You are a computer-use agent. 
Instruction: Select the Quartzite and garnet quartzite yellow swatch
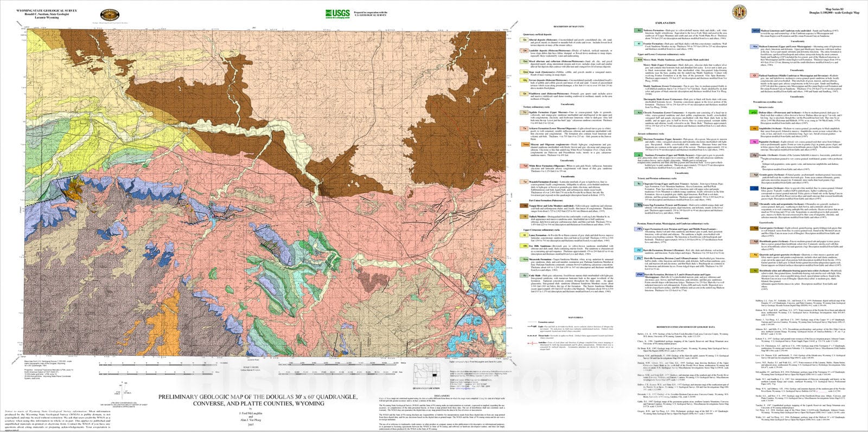755,254
